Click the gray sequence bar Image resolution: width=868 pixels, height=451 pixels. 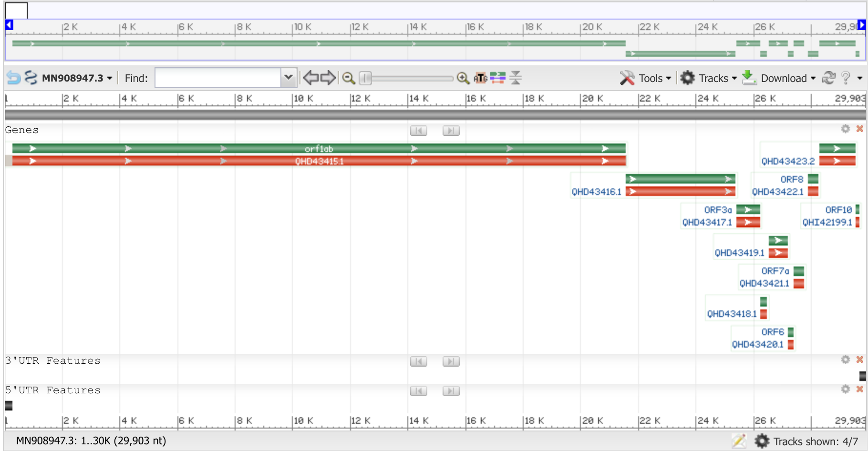[435, 115]
